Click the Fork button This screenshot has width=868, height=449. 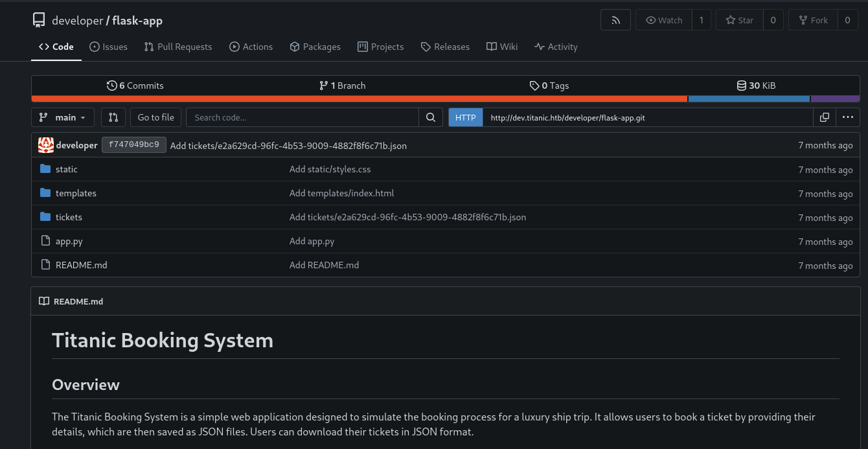(814, 20)
